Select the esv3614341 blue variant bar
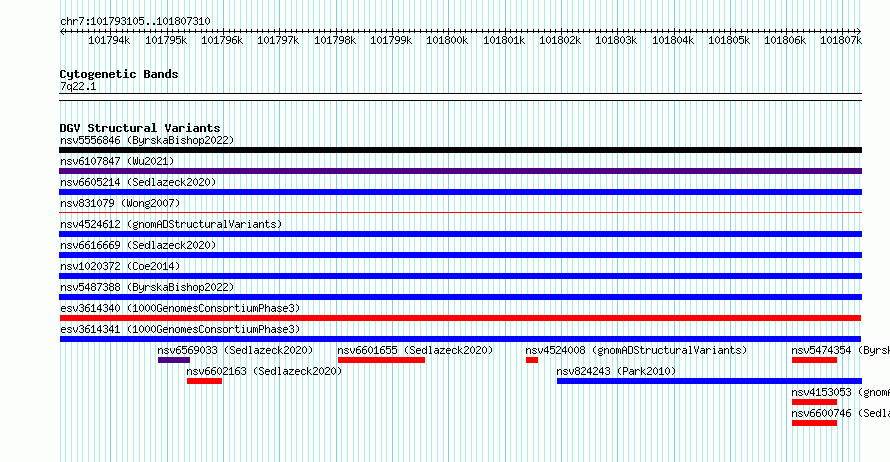 click(460, 339)
